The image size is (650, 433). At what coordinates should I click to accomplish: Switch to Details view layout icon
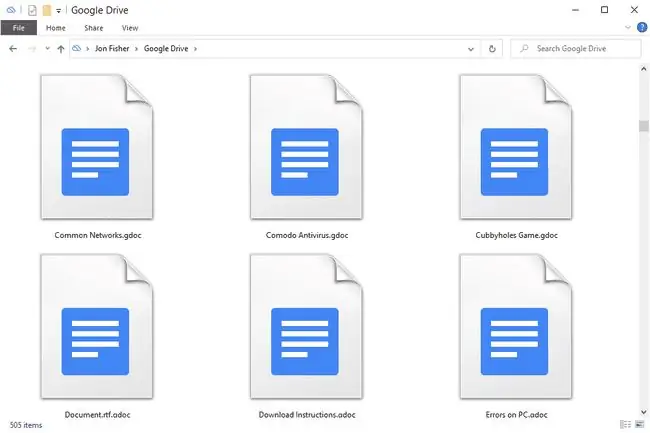tap(625, 424)
